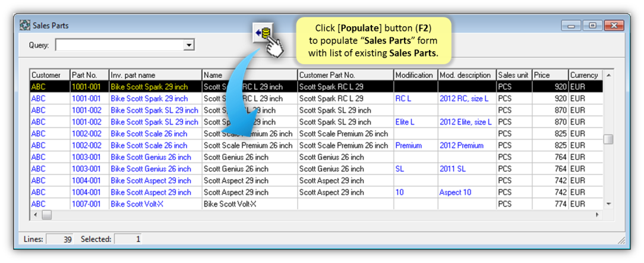644x263 pixels.
Task: Minimize the Sales Parts window
Action: (x=572, y=26)
